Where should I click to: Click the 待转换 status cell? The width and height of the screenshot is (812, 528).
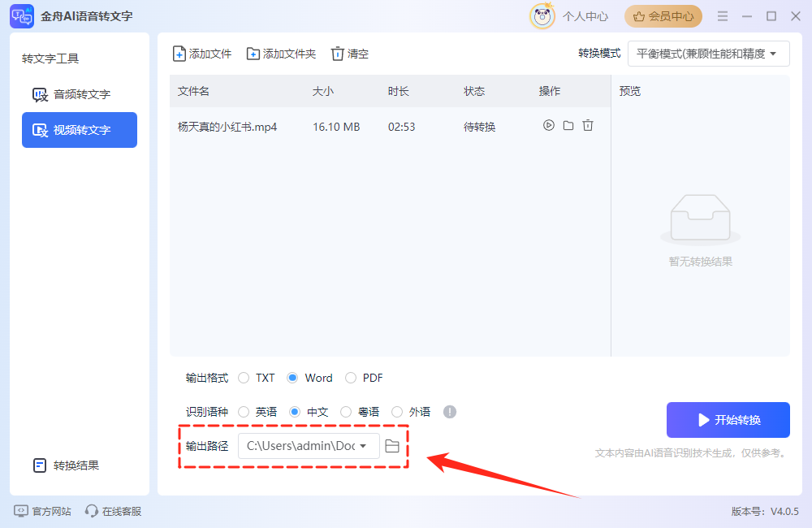[x=480, y=127]
